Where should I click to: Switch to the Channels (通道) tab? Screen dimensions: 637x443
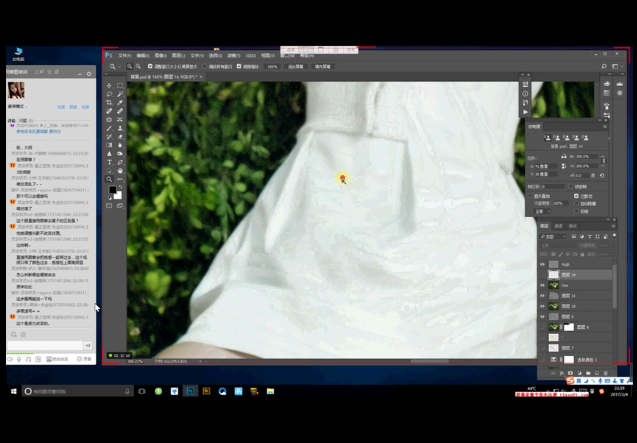[x=559, y=226]
